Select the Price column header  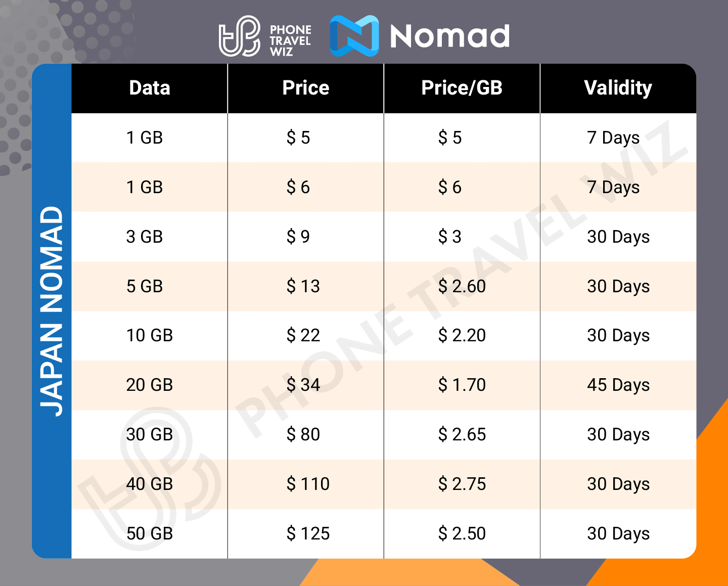pyautogui.click(x=305, y=88)
